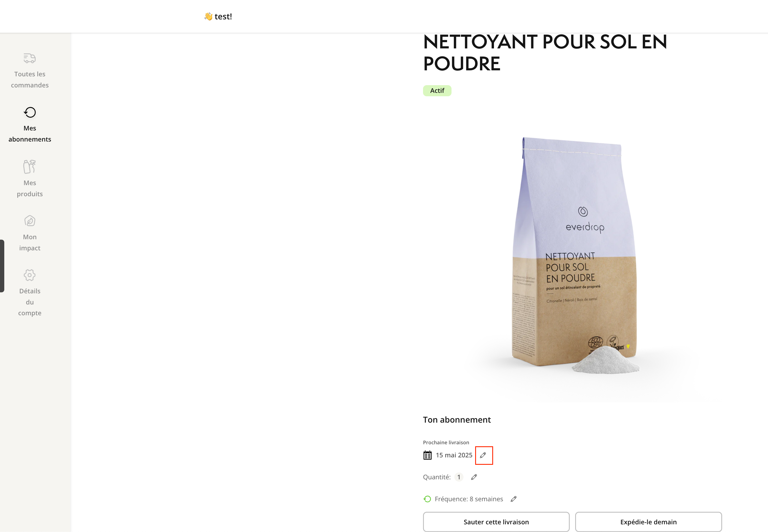Open Toutes les commandes label in sidebar
The image size is (768, 532).
[x=30, y=79]
